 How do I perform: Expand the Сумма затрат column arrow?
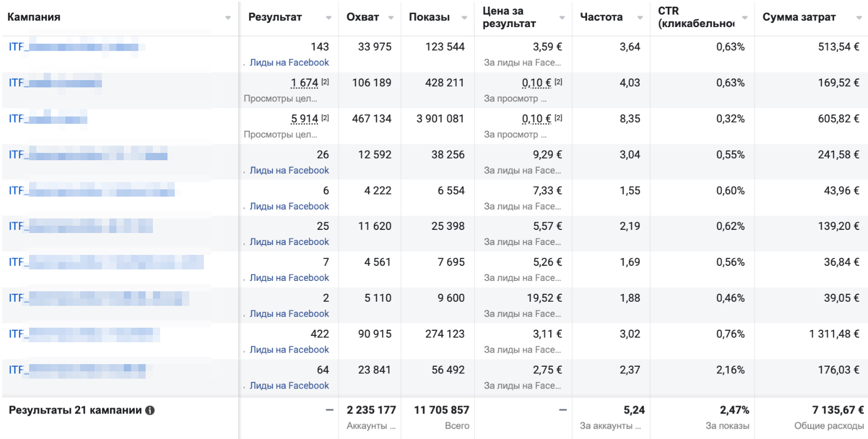859,18
